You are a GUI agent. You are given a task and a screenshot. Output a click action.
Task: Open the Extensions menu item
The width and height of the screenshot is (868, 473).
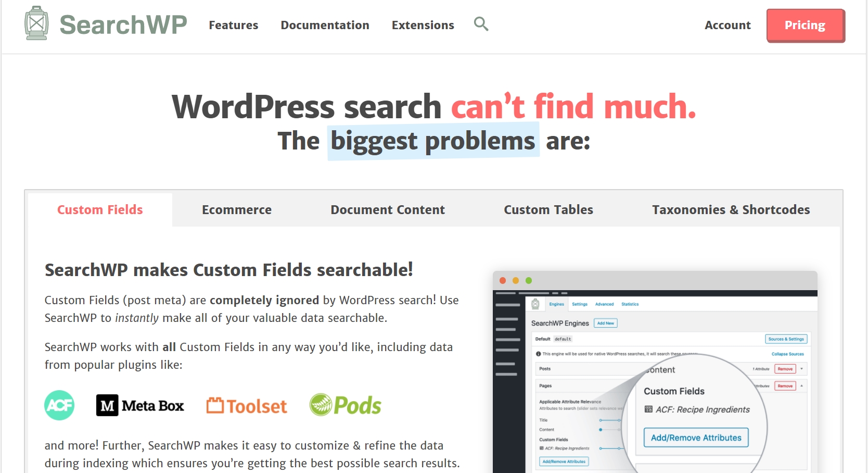click(423, 25)
